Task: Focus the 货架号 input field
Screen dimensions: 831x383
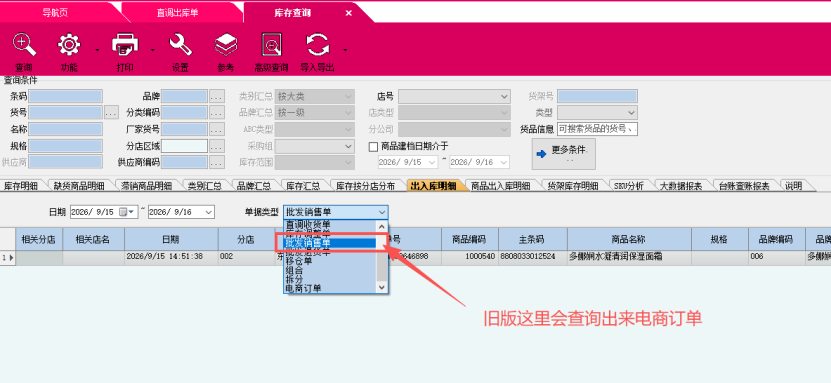Action: [x=597, y=96]
